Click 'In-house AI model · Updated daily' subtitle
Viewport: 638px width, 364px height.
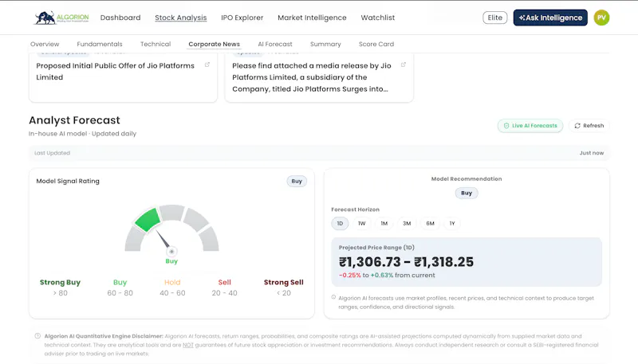(x=83, y=134)
